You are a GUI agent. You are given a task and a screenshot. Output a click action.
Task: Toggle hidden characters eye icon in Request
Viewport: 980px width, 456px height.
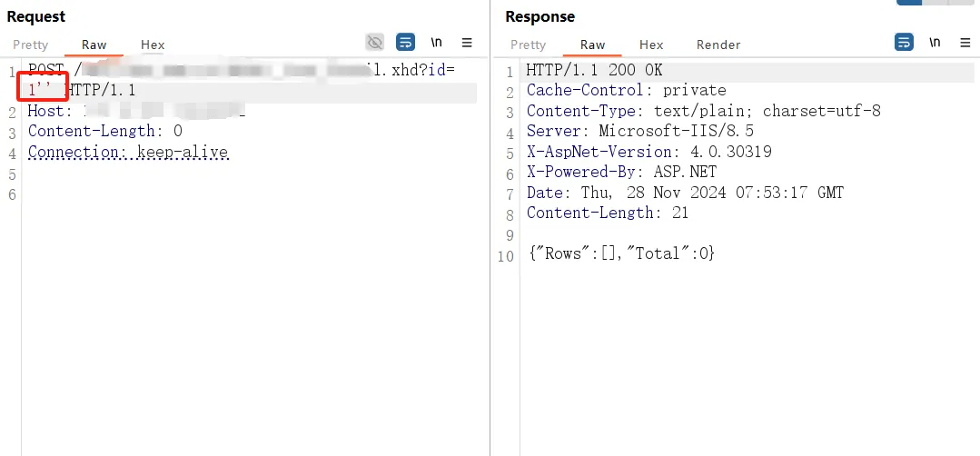(x=374, y=43)
